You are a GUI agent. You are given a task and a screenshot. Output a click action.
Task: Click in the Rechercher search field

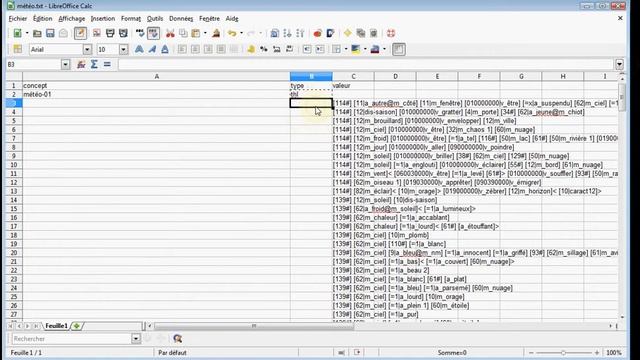pos(71,339)
